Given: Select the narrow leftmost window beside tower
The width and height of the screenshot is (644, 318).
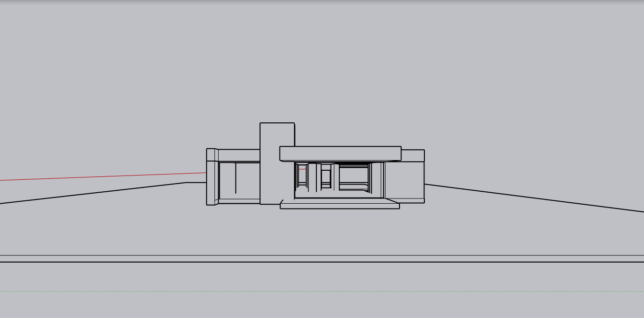Looking at the screenshot, I should click(302, 176).
